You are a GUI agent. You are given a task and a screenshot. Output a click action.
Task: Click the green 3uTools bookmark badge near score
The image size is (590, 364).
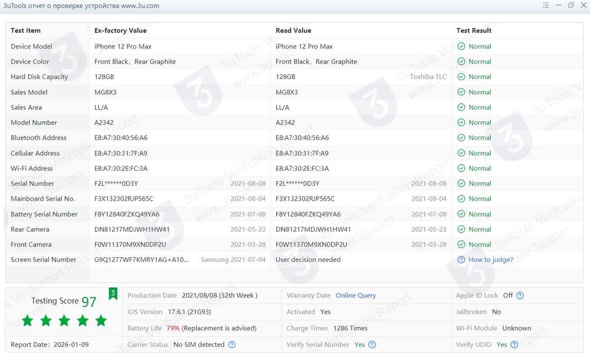[113, 293]
